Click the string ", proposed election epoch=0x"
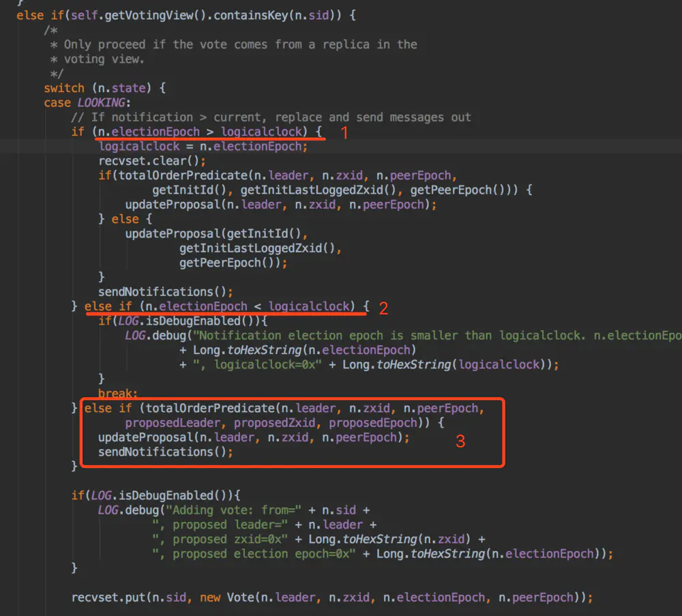 point(254,554)
